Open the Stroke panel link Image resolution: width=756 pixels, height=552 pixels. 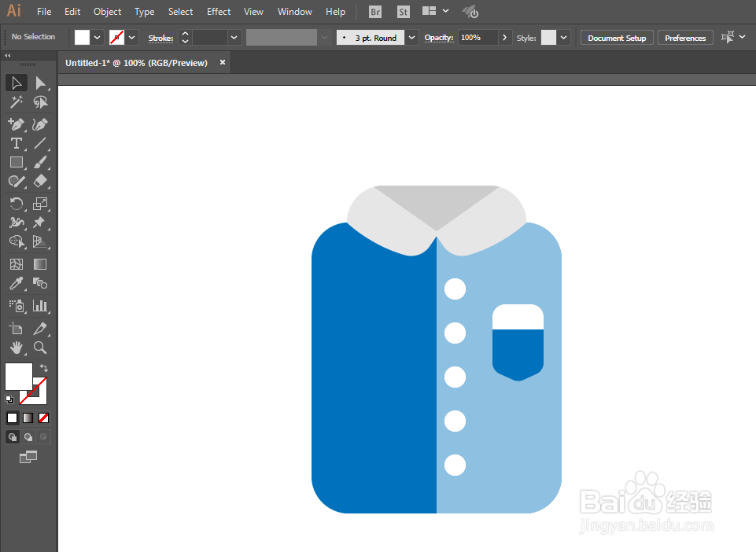point(160,38)
